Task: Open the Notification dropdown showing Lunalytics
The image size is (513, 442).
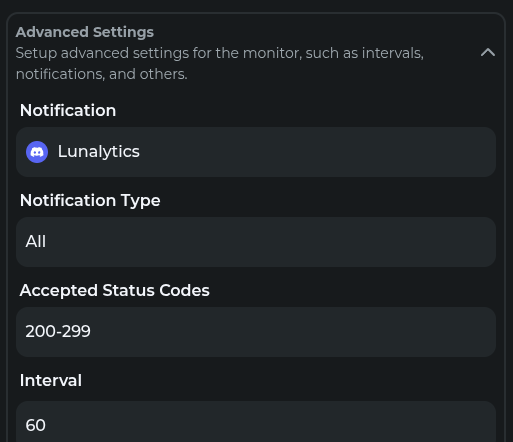Action: pyautogui.click(x=256, y=152)
